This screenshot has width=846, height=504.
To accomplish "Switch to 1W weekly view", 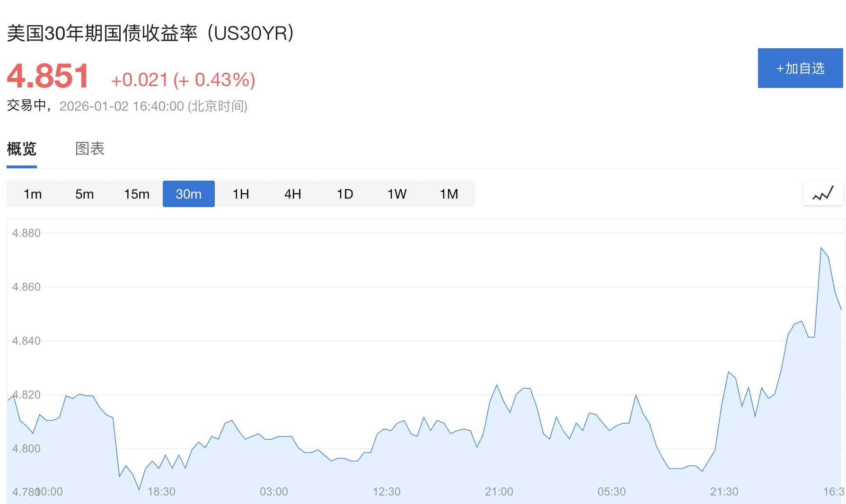I will point(397,194).
